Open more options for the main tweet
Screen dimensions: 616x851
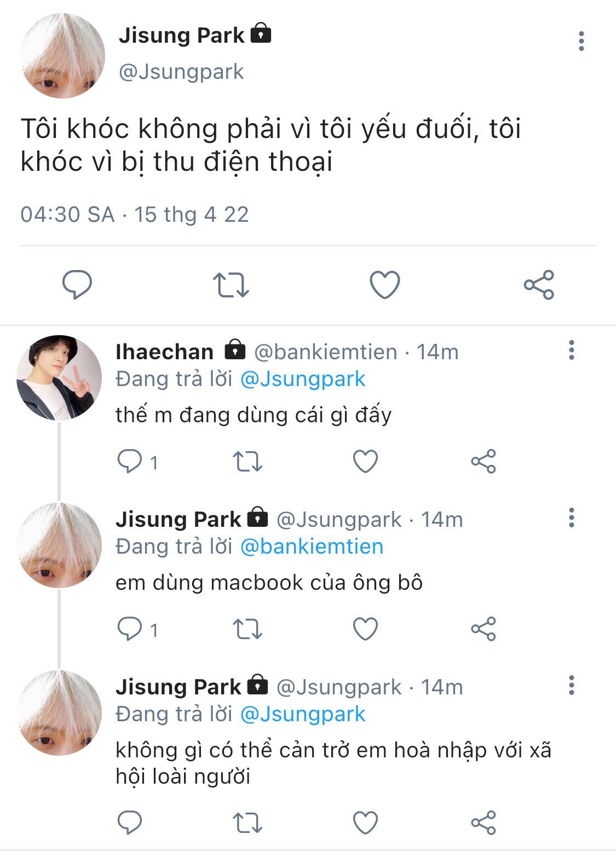pos(581,42)
